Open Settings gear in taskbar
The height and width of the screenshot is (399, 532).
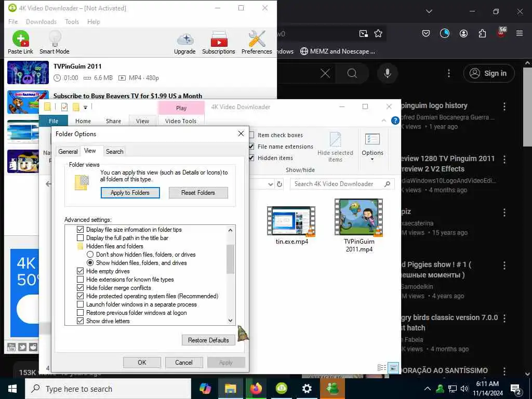click(307, 389)
